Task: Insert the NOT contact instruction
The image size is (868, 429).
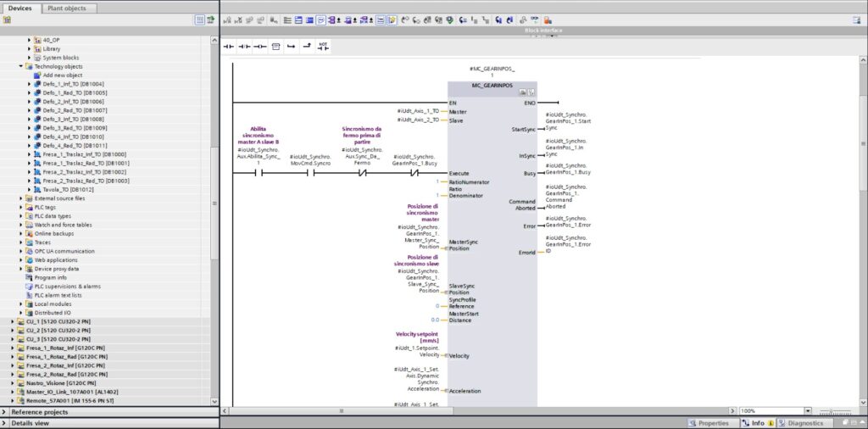Action: pyautogui.click(x=323, y=47)
